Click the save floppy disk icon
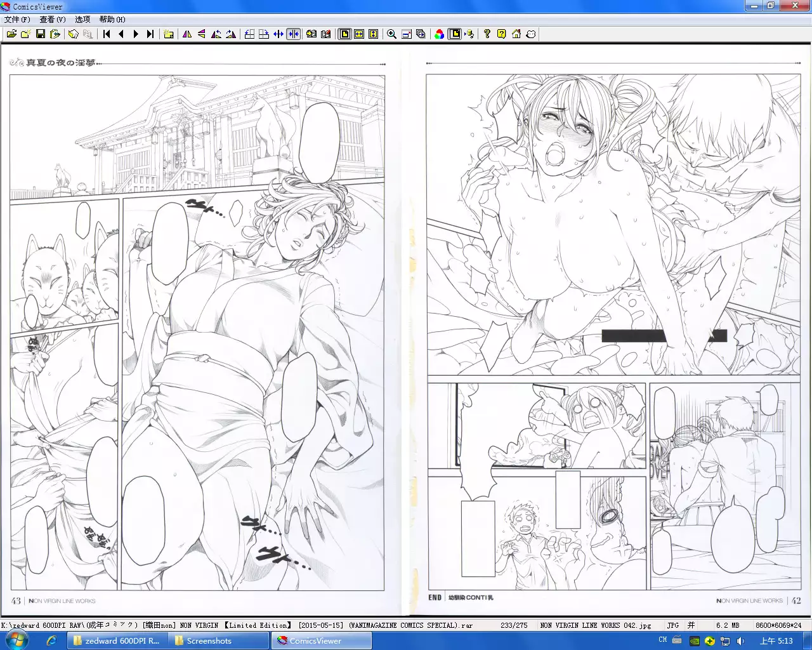This screenshot has width=812, height=650. pos(41,34)
